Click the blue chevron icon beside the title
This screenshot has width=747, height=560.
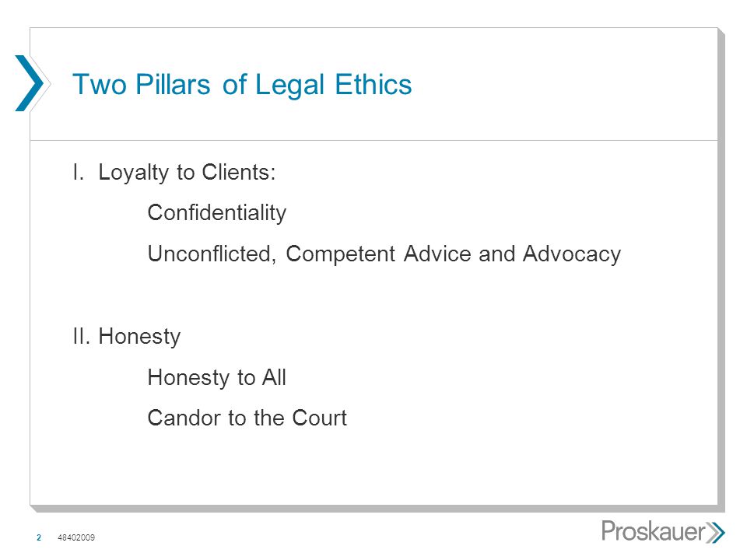point(29,83)
